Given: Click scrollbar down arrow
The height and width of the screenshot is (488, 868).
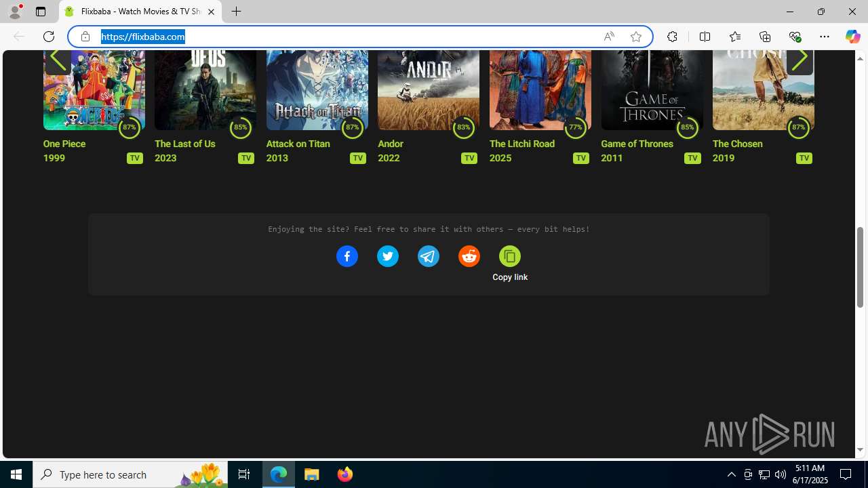Looking at the screenshot, I should (861, 449).
